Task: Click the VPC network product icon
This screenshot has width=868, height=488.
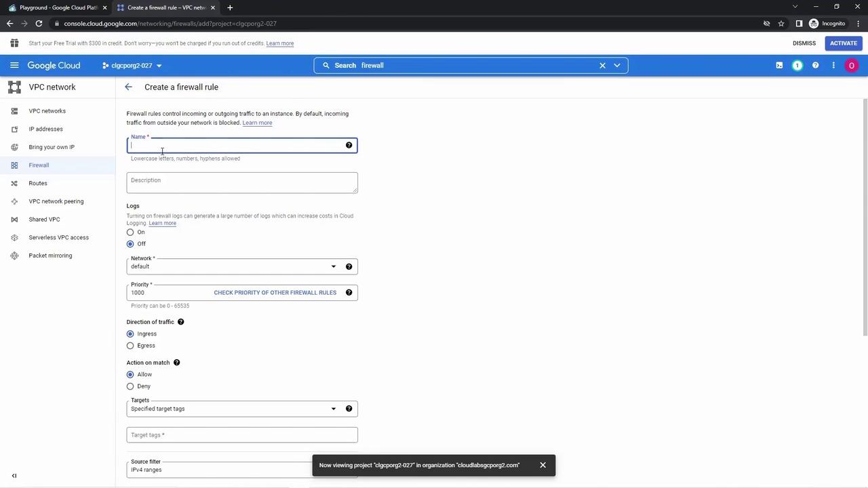Action: [14, 87]
